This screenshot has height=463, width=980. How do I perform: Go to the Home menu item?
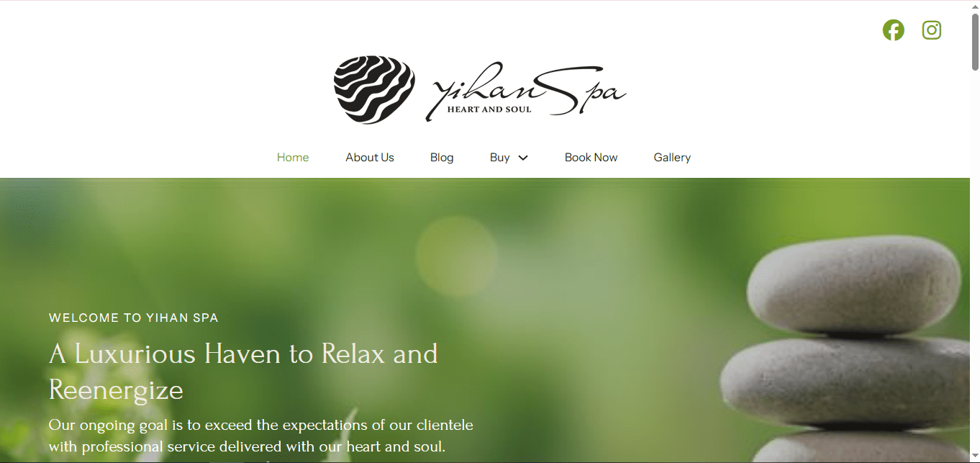coord(293,158)
